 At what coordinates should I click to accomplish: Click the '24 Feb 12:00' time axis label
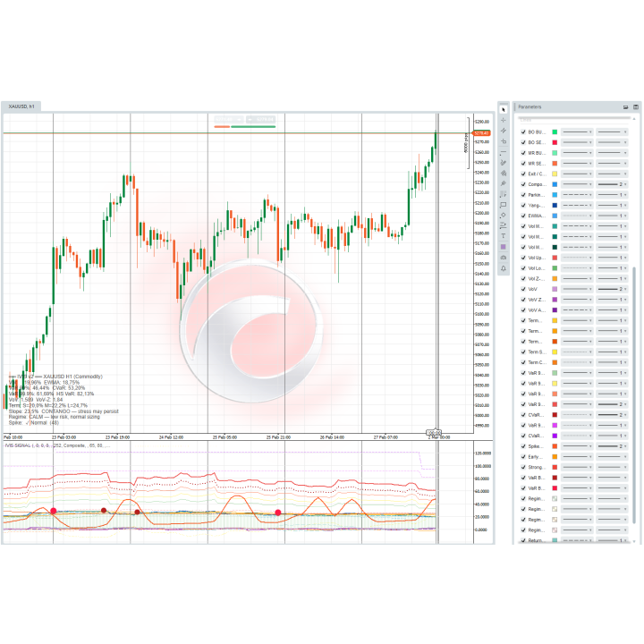[171, 437]
